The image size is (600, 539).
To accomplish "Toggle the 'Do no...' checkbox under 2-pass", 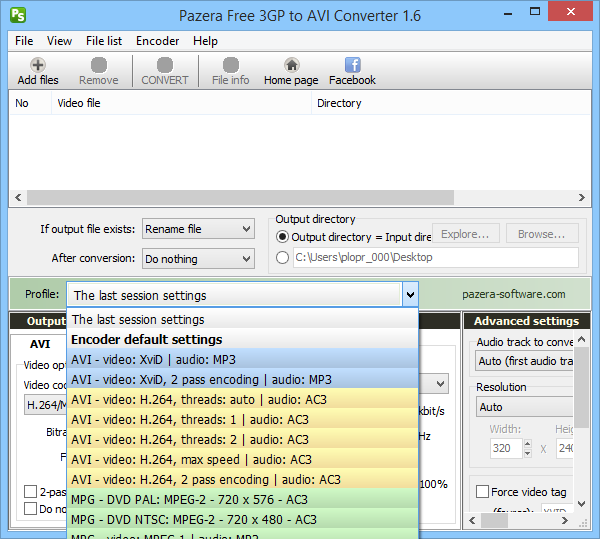I will (x=30, y=509).
